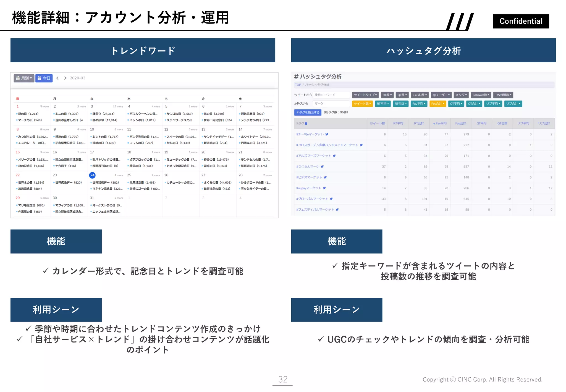Open the いいね数 filter dropdown
Viewport: 566px width, 392px height.
click(x=420, y=95)
